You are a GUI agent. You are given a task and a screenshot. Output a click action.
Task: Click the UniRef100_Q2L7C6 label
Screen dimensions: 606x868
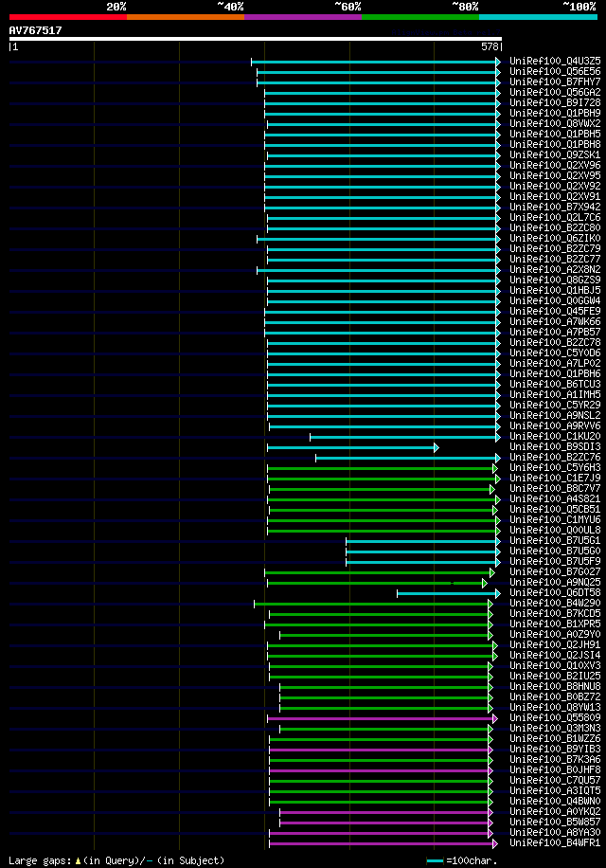555,218
